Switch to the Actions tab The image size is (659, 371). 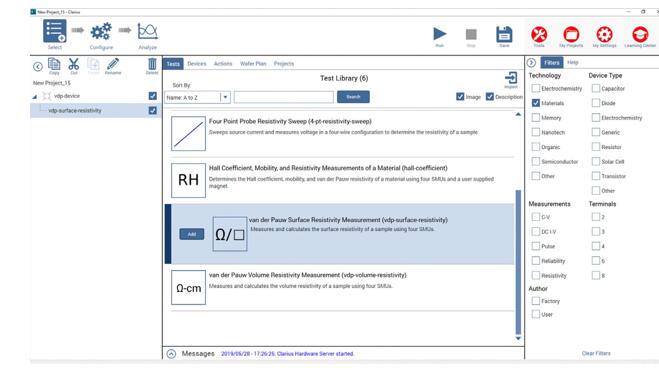(223, 63)
